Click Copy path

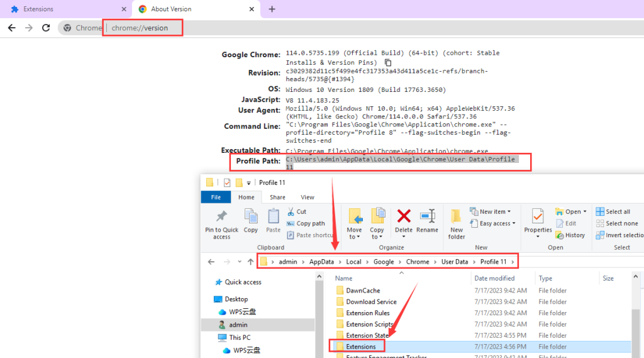coord(306,223)
